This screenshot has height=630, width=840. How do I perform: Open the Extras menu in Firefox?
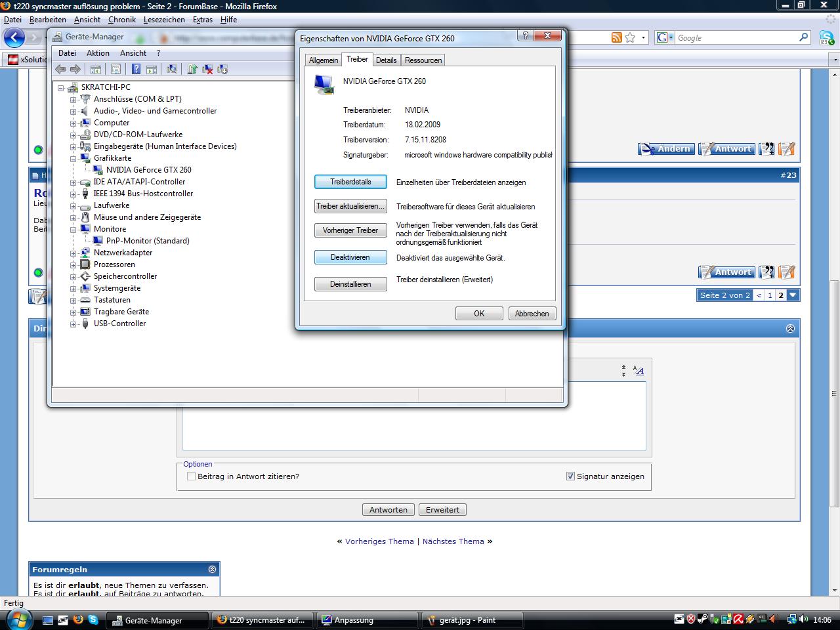coord(203,20)
